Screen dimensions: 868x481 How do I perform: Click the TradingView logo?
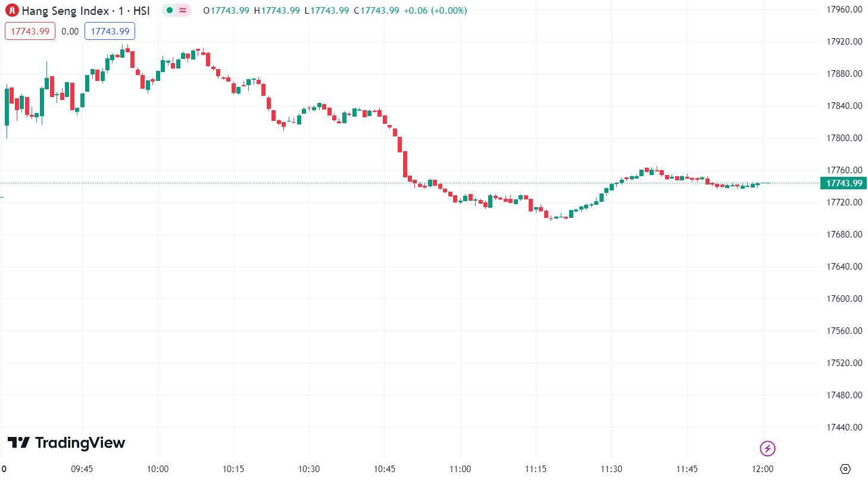click(66, 443)
